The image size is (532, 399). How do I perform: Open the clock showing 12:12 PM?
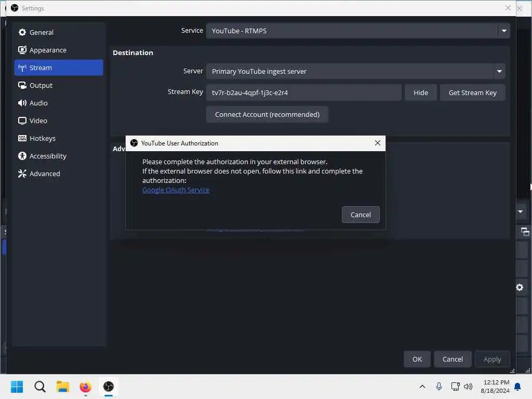pyautogui.click(x=495, y=387)
